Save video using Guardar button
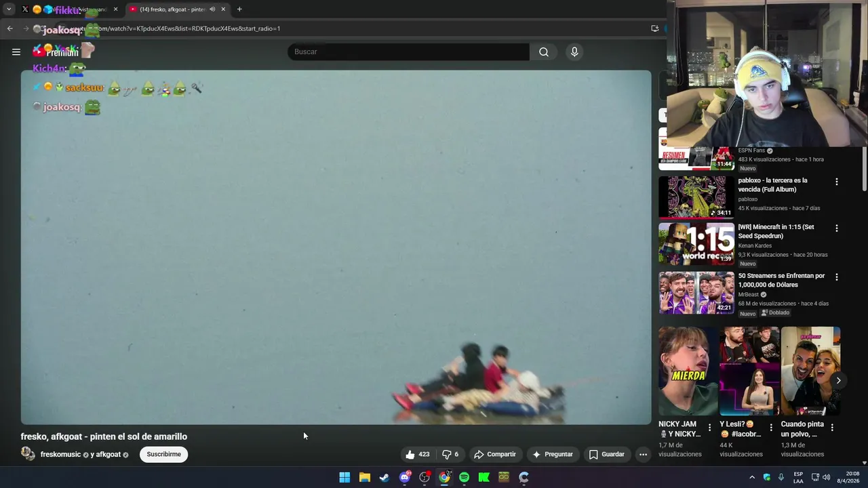The image size is (868, 488). (607, 454)
